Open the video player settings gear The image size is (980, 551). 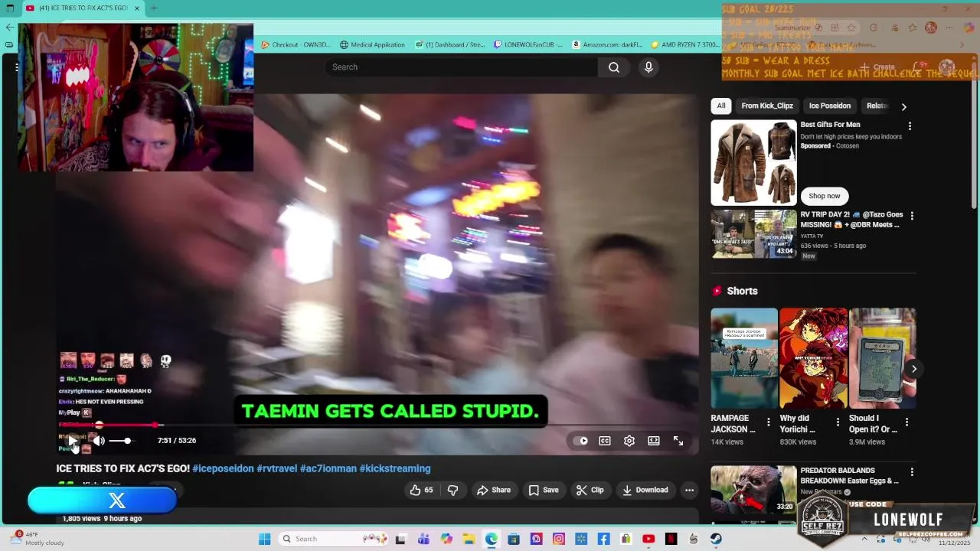(629, 441)
